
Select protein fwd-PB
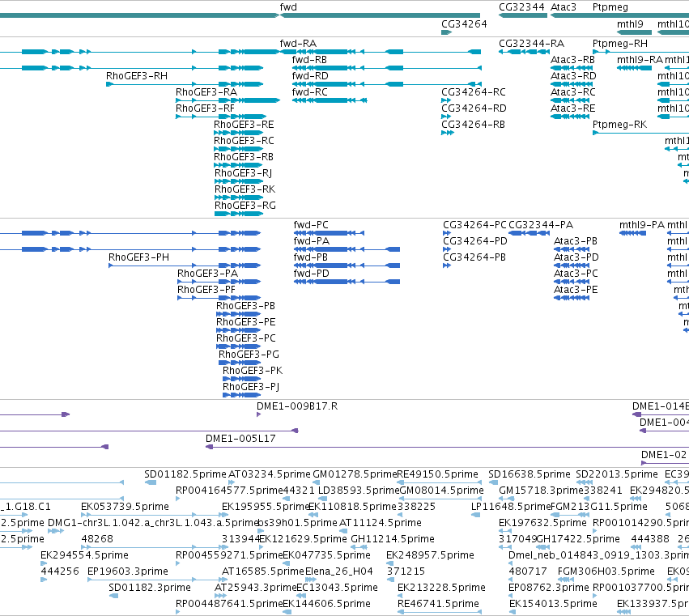point(347,266)
